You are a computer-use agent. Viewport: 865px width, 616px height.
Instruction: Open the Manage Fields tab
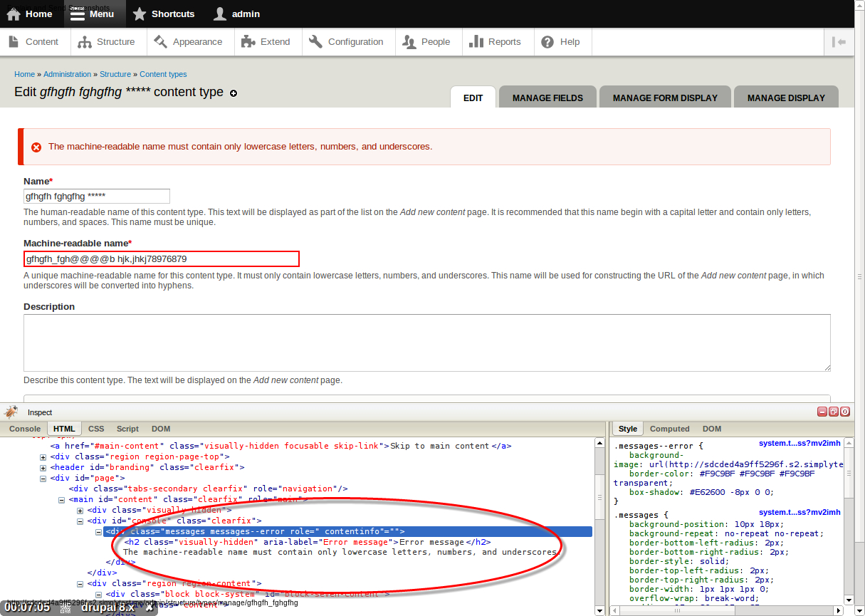tap(547, 98)
